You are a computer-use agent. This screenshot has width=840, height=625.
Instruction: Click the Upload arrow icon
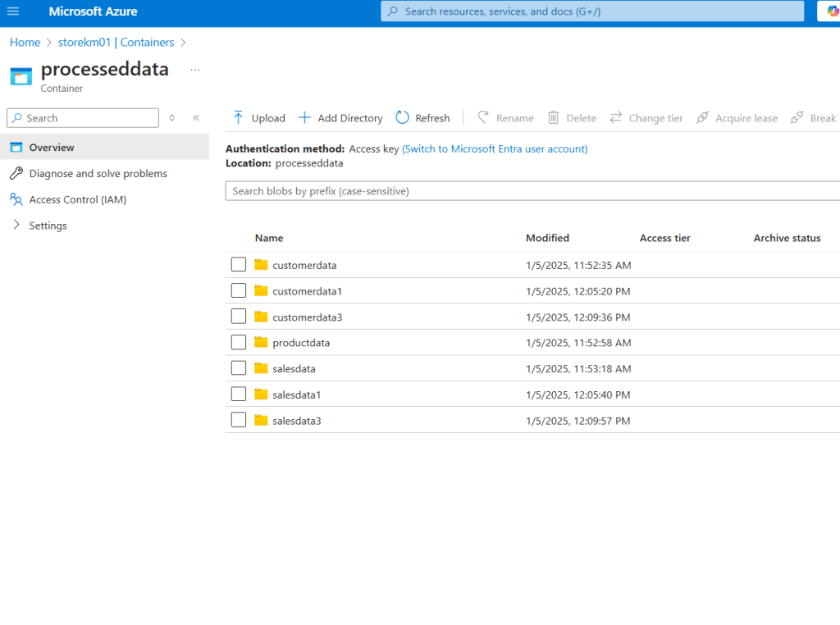[239, 118]
